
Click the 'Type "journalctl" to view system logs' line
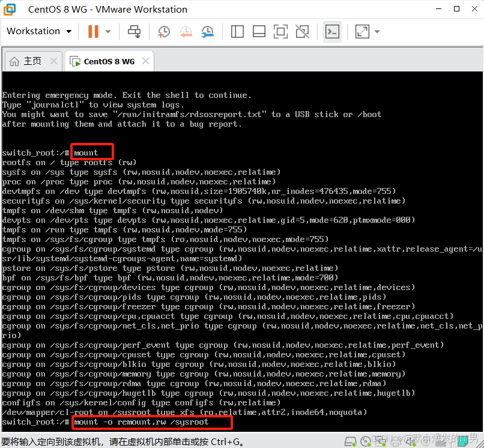93,104
